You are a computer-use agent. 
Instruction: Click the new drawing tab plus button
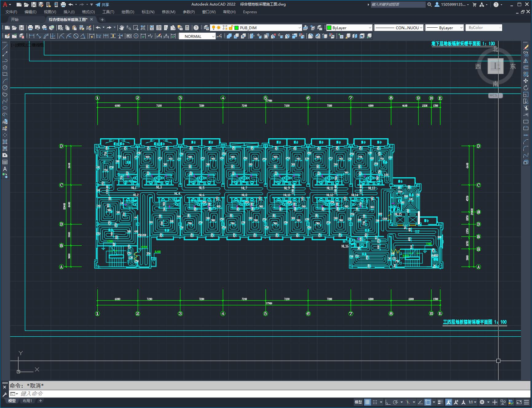pos(102,19)
